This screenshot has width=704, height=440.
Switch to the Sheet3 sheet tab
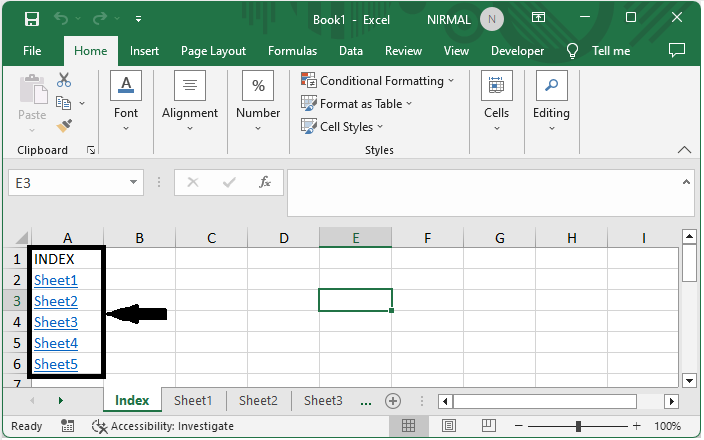(323, 400)
